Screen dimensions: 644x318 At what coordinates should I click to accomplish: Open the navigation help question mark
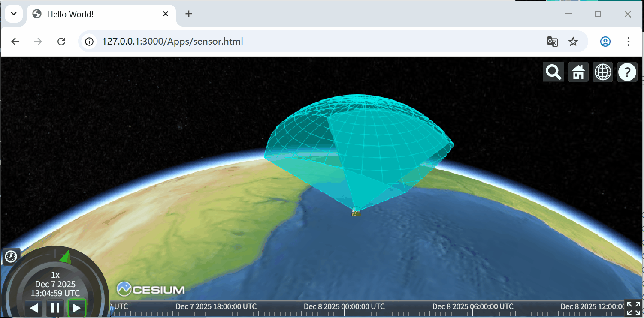(x=627, y=72)
